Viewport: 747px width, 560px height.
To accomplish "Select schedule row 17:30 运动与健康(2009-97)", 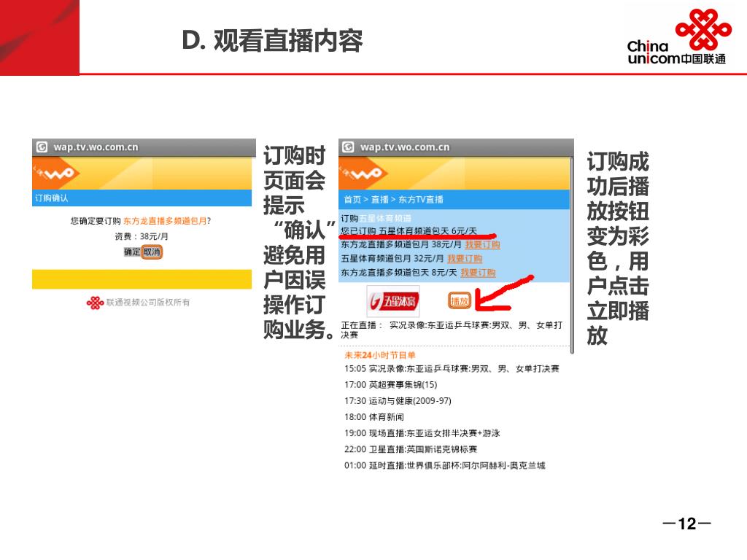I will point(398,401).
